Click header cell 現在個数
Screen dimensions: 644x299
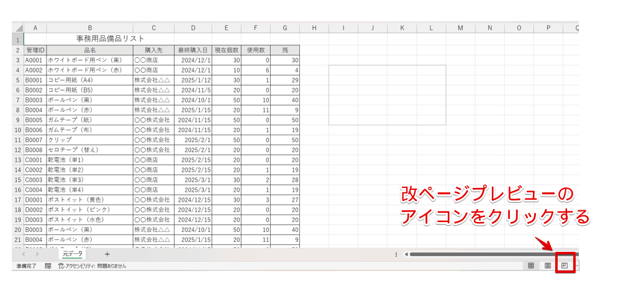pyautogui.click(x=227, y=50)
